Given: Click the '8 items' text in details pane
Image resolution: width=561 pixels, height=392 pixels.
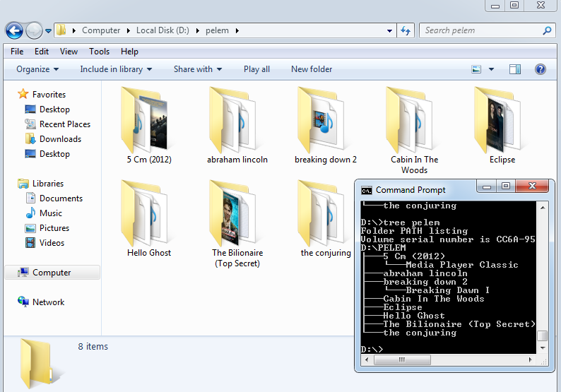Looking at the screenshot, I should coord(93,347).
